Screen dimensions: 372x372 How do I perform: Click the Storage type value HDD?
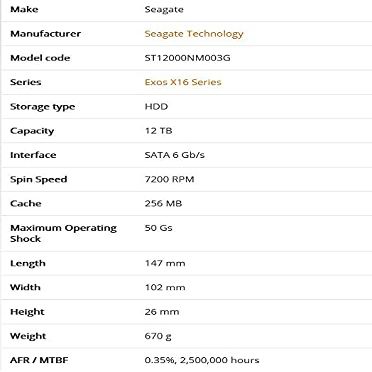156,107
